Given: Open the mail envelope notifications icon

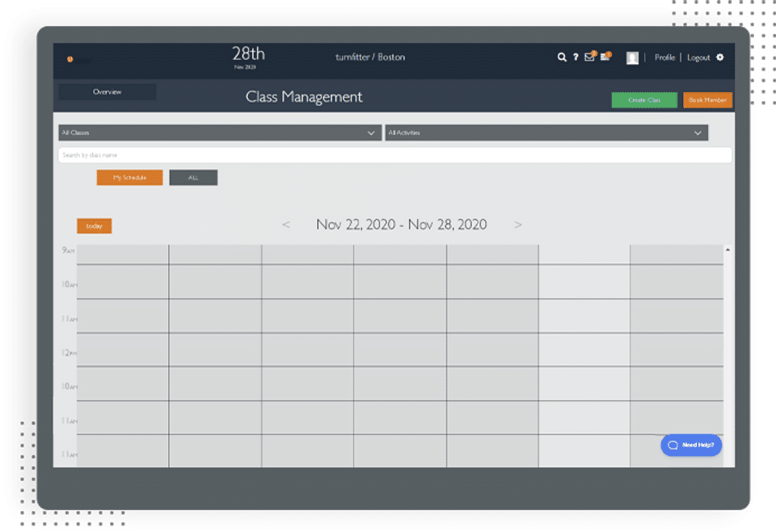Looking at the screenshot, I should (x=590, y=57).
